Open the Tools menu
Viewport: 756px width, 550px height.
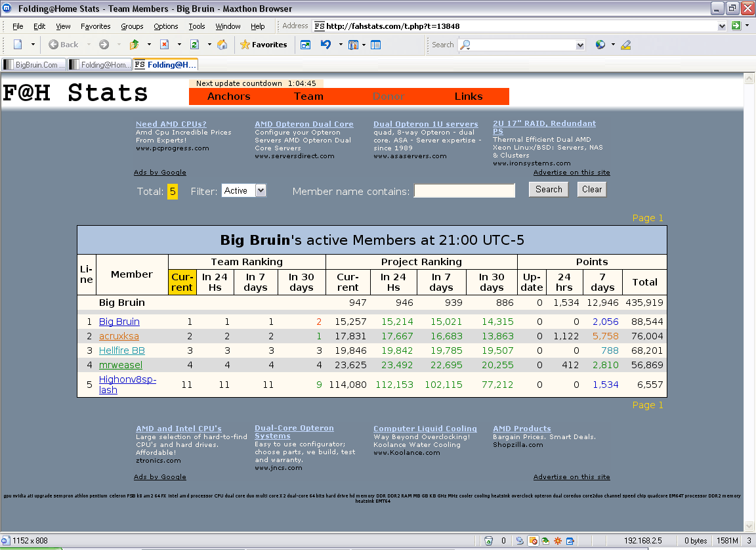[x=197, y=26]
